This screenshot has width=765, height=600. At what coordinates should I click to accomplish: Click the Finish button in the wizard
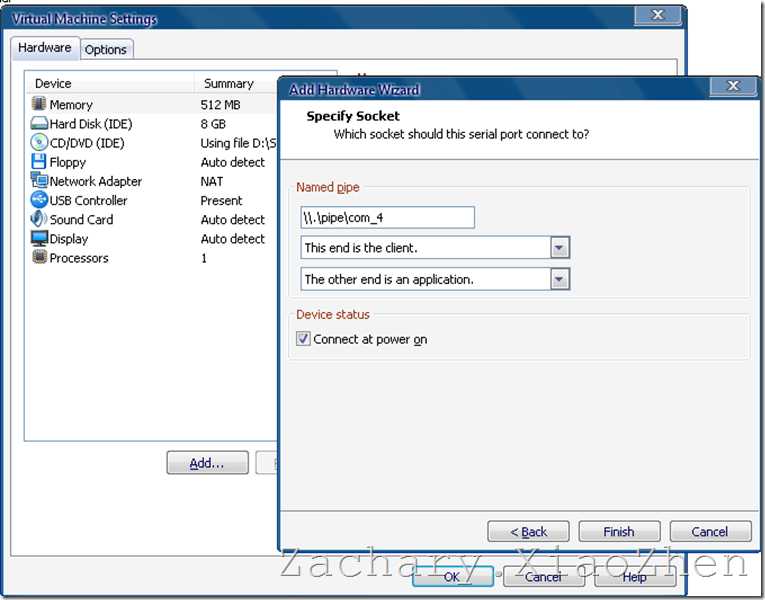(619, 531)
